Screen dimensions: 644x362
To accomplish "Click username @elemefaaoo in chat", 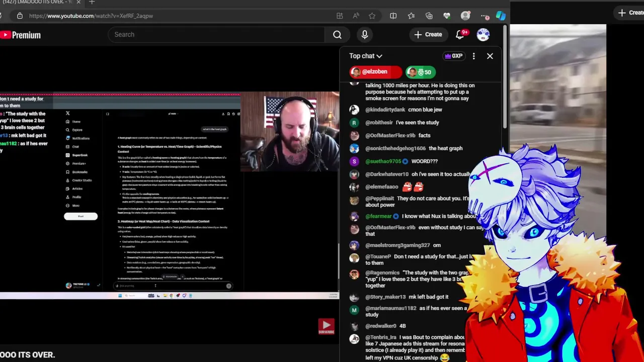I will 381,187.
